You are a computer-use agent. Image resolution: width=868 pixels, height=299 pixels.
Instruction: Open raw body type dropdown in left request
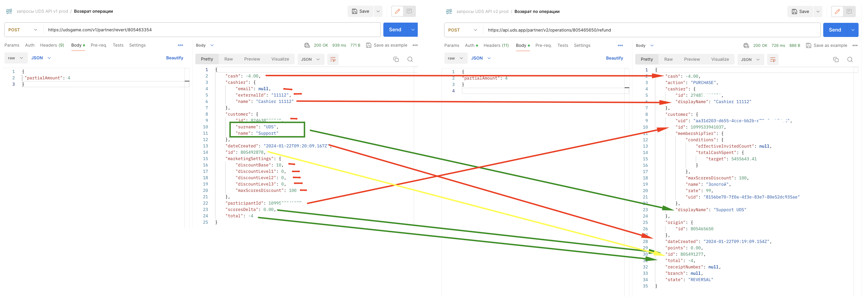point(16,58)
